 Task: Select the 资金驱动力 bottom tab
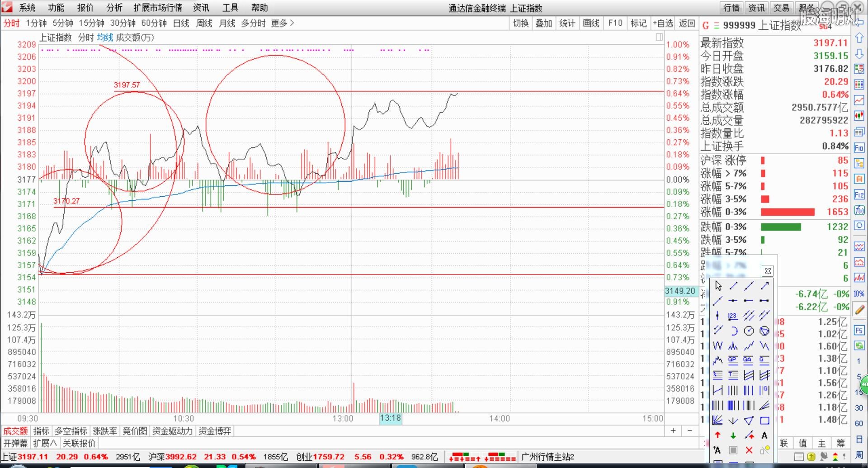172,431
